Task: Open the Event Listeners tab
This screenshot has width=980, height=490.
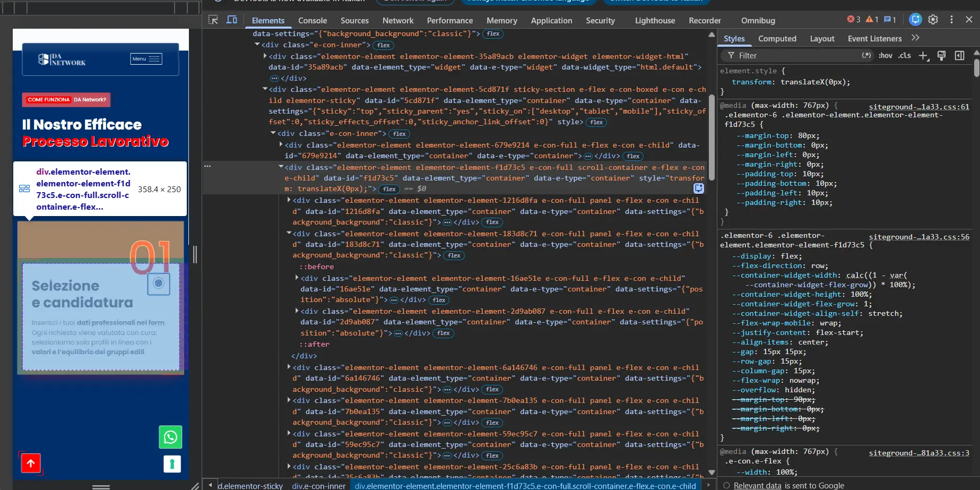Action: (874, 38)
